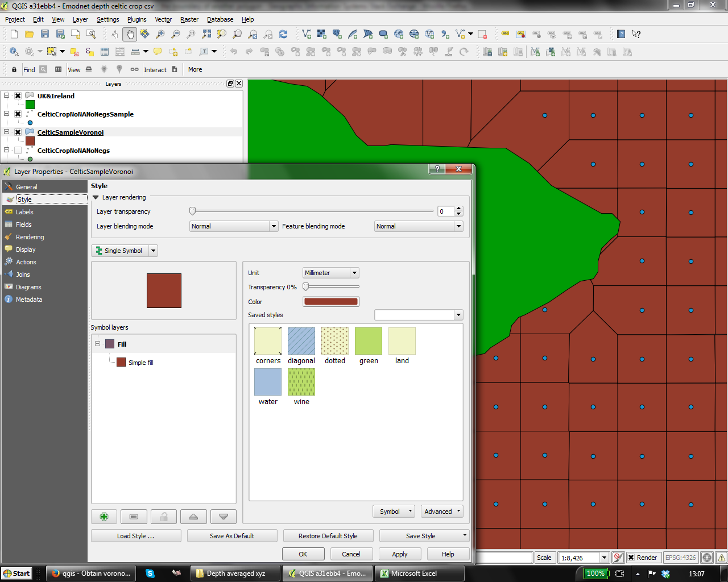The height and width of the screenshot is (582, 728).
Task: Click the Zoom In magnifier tool
Action: pos(160,34)
